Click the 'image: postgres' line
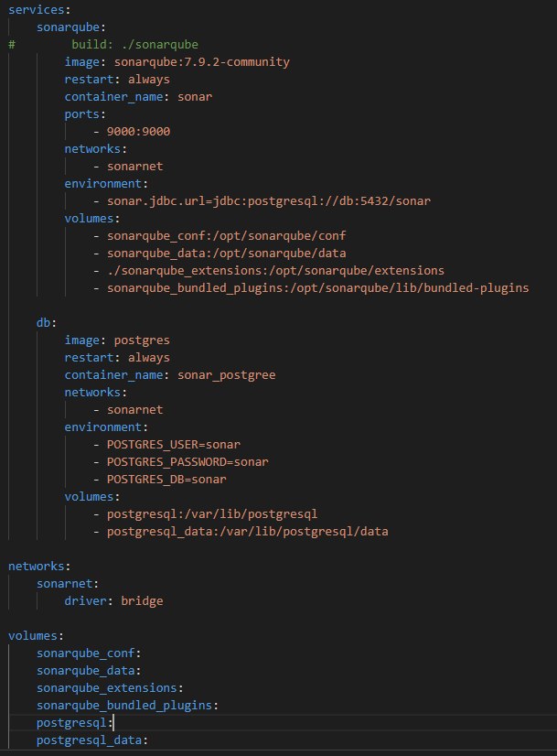Image resolution: width=557 pixels, height=756 pixels. click(x=117, y=340)
